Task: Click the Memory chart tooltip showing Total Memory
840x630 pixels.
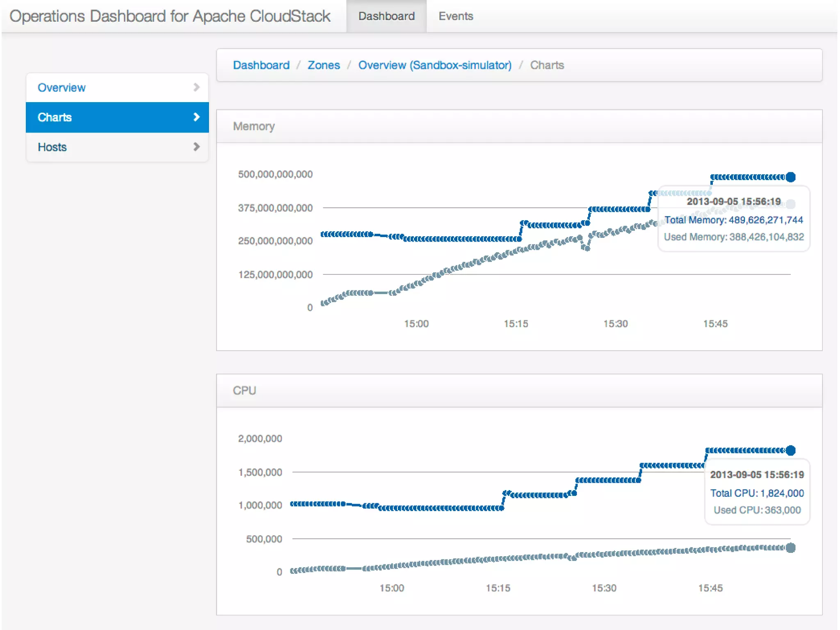Action: [733, 220]
